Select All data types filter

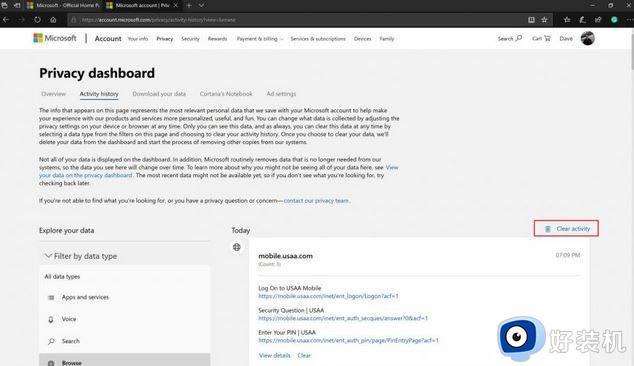pyautogui.click(x=62, y=277)
